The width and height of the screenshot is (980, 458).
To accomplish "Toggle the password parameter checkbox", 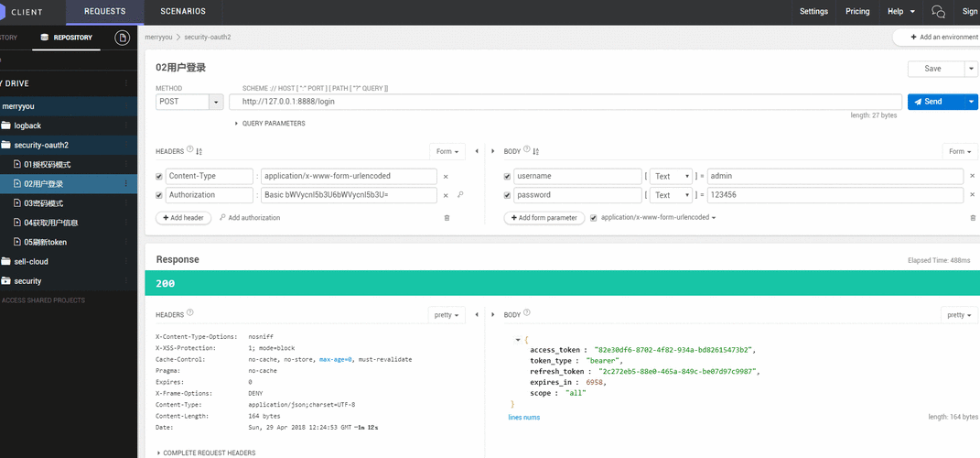I will click(x=508, y=195).
